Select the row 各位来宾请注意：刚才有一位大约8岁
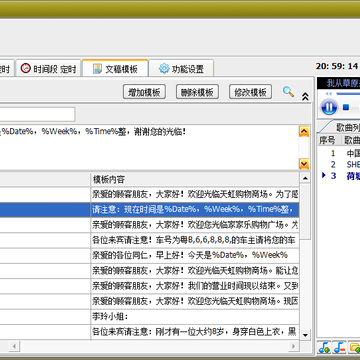This screenshot has width=360, height=360. click(x=149, y=332)
